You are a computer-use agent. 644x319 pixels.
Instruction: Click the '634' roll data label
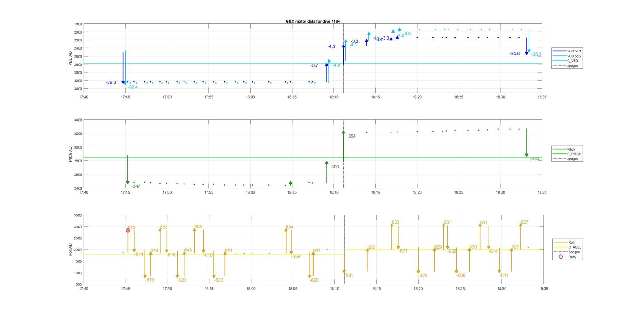[289, 227]
